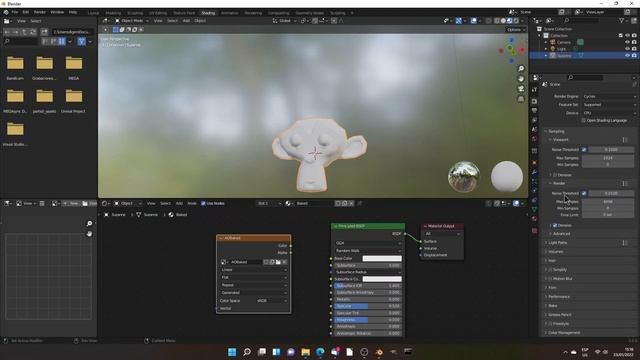
Task: Open the Modifier wrench properties tab
Action: [534, 172]
